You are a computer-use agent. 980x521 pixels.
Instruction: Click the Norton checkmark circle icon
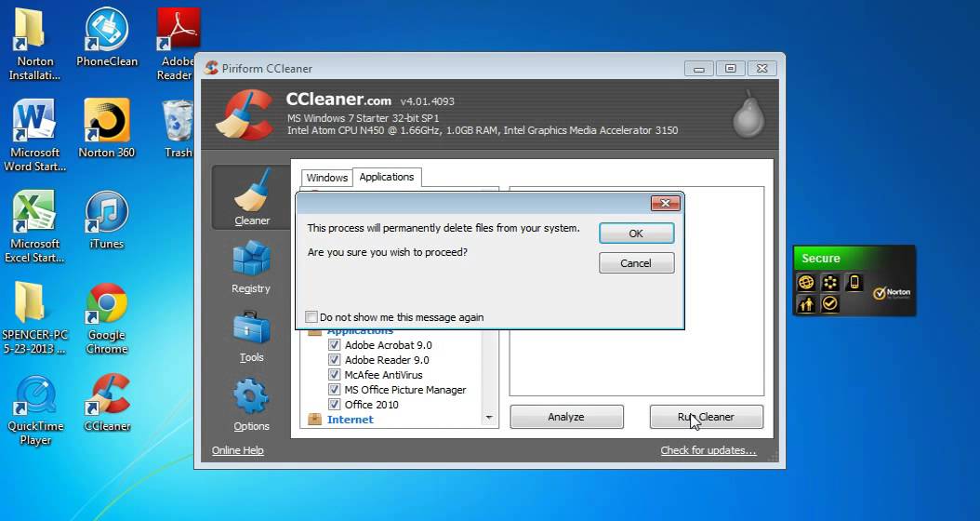pyautogui.click(x=830, y=304)
